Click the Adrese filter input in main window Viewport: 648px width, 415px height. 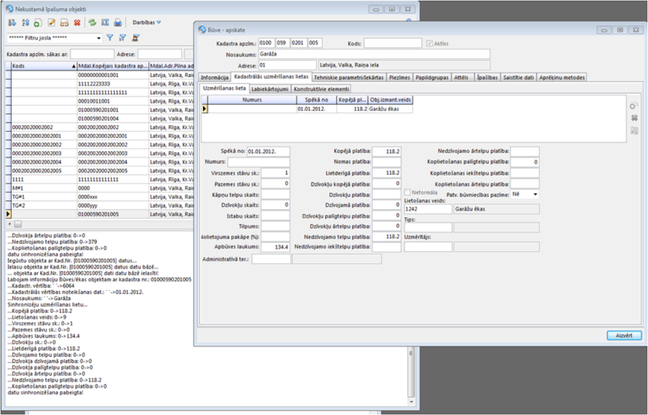(160, 54)
